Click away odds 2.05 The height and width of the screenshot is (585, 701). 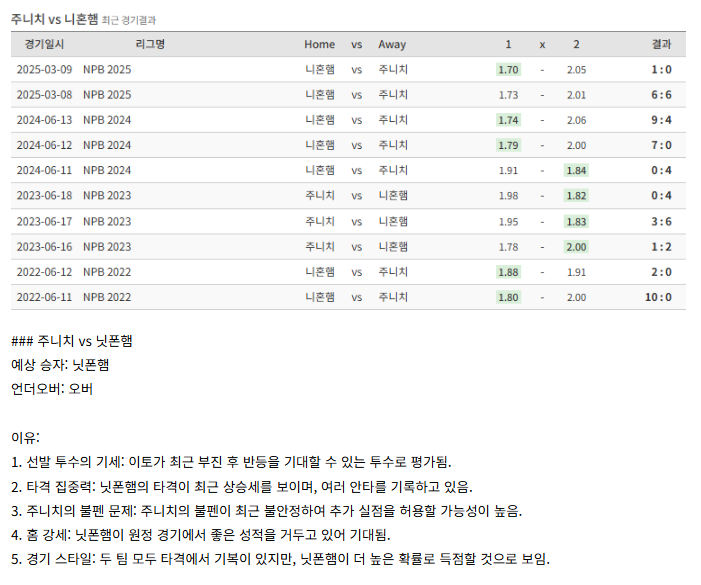pos(576,70)
